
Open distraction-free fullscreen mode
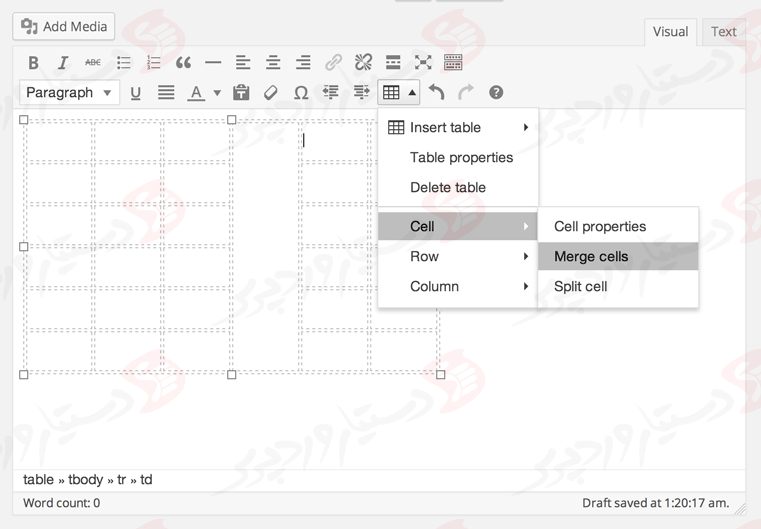pos(423,62)
